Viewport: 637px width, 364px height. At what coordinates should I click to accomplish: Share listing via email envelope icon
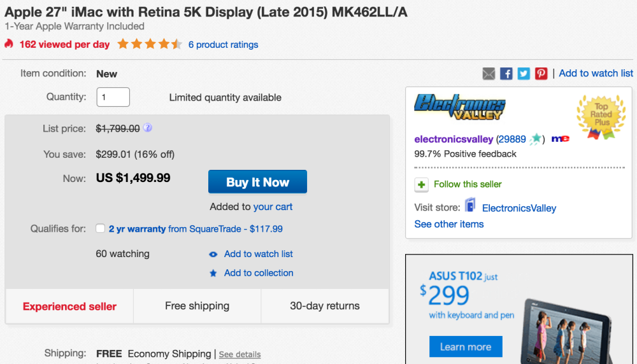pos(489,74)
